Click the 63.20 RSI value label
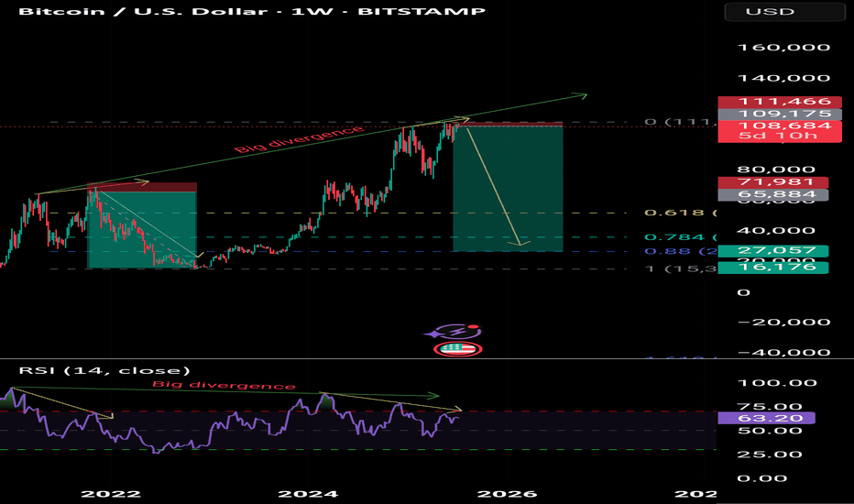Viewport: 854px width, 504px height. pyautogui.click(x=767, y=419)
